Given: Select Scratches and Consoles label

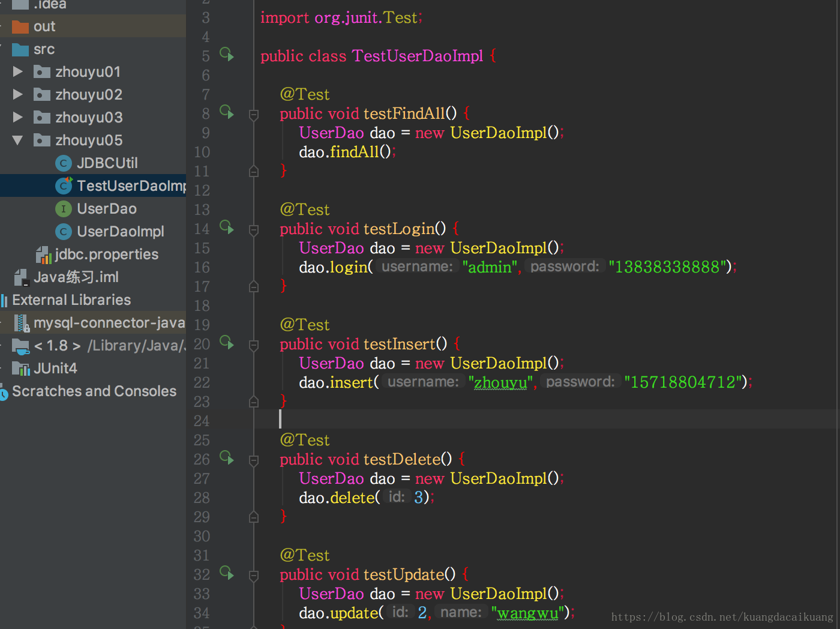Looking at the screenshot, I should (x=94, y=391).
